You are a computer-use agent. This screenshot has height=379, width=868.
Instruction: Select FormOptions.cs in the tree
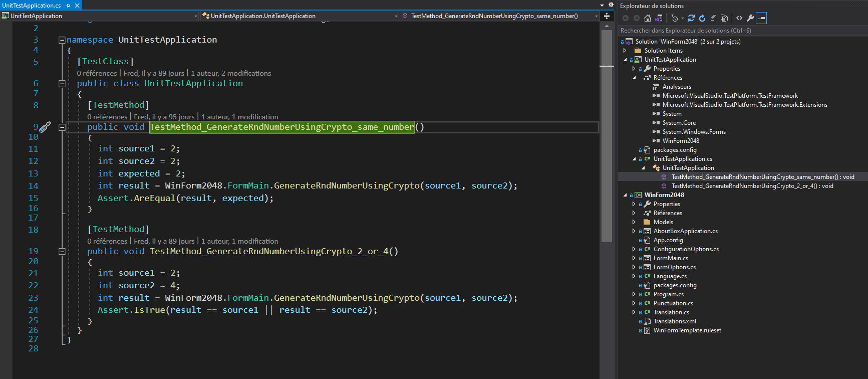pyautogui.click(x=674, y=267)
